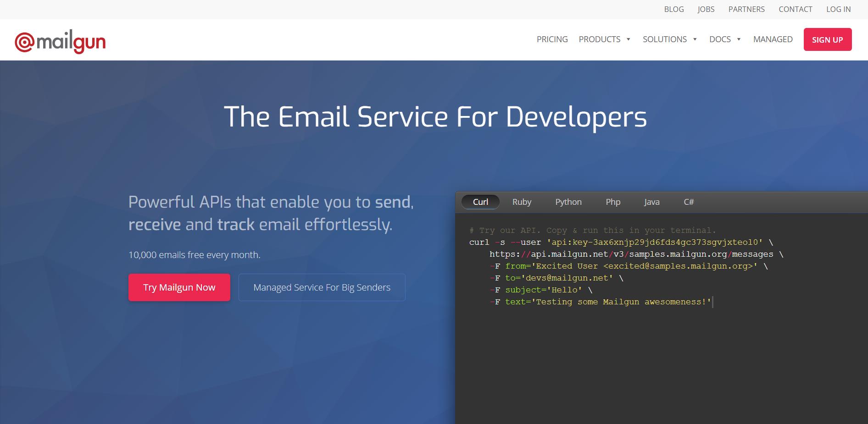Select the Curl code tab
Viewport: 868px width, 424px height.
point(480,202)
